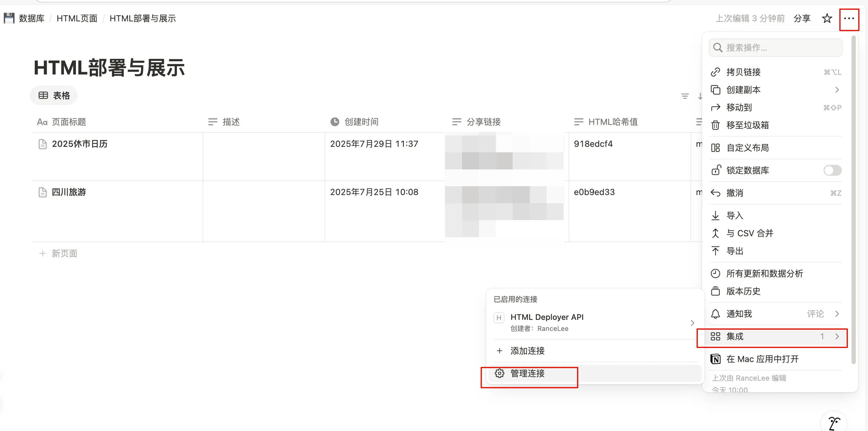Click the page icon beside 四川旅游
This screenshot has height=431, width=868.
coord(42,192)
